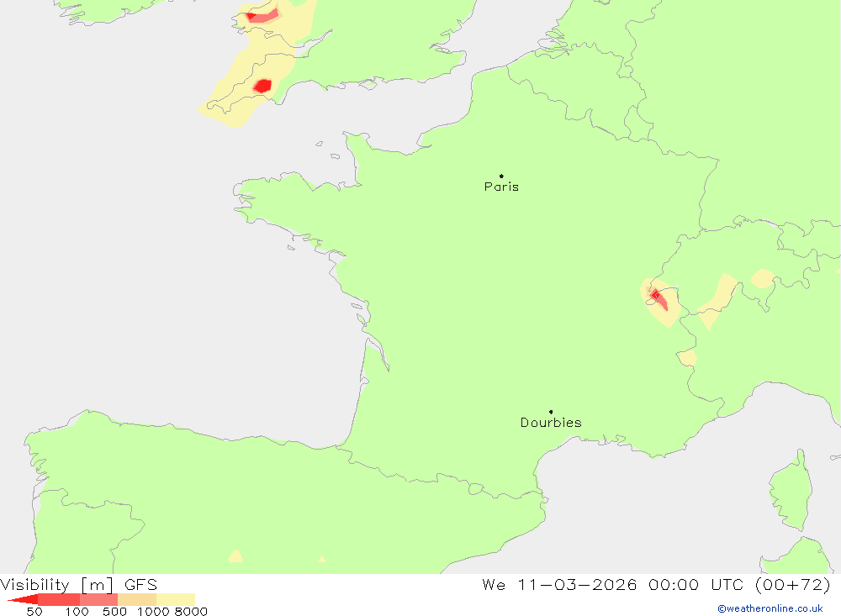Click the legend value '500'

click(x=114, y=612)
